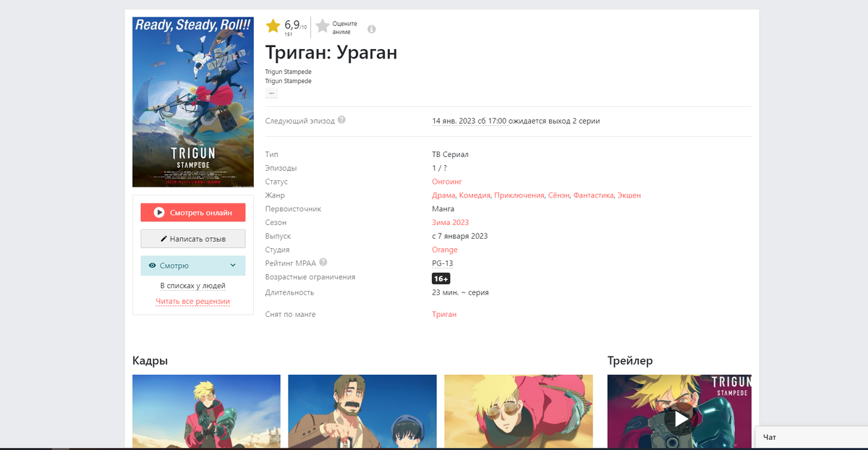Click the grey rate-anime star

click(x=323, y=27)
